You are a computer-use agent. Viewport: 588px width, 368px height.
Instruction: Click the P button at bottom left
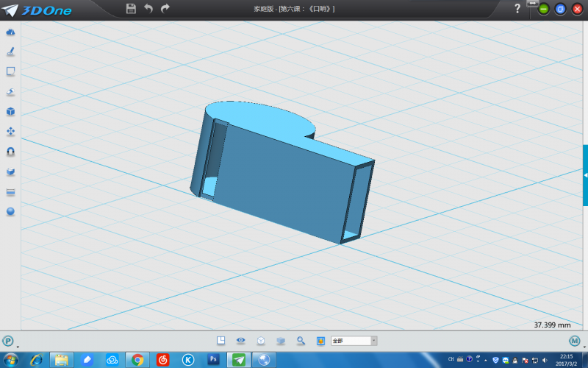[8, 341]
